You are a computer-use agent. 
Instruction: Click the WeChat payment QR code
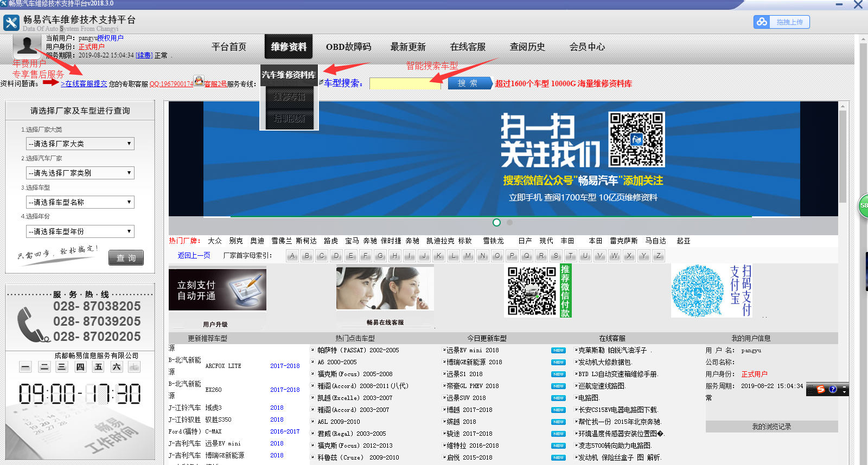point(532,290)
